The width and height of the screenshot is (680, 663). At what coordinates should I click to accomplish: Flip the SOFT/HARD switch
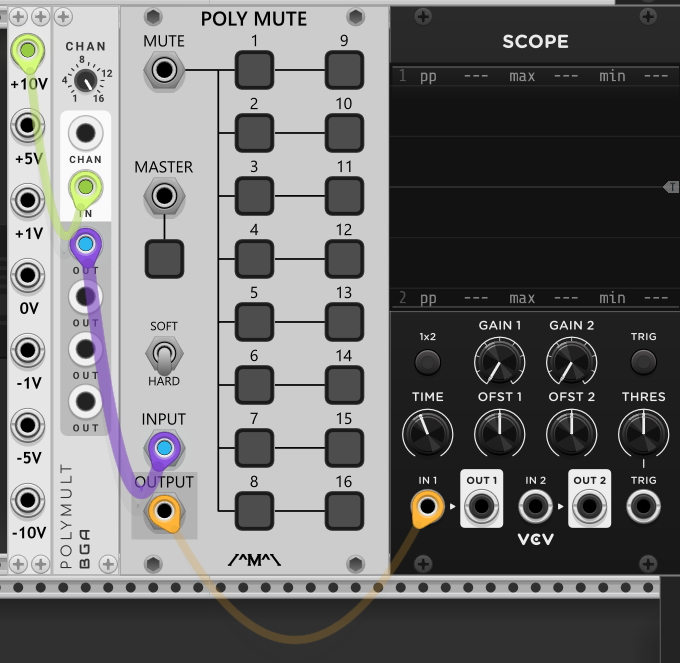pos(163,353)
